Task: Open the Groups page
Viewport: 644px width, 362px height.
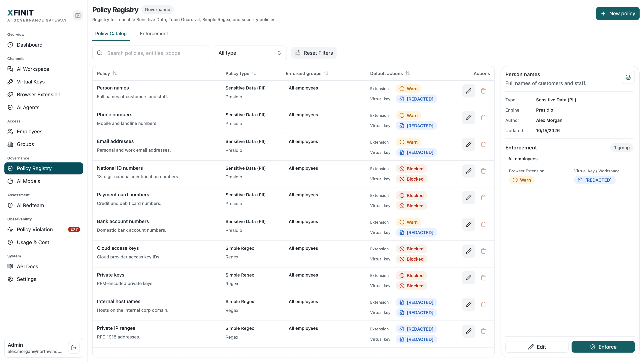Action: coord(44,144)
